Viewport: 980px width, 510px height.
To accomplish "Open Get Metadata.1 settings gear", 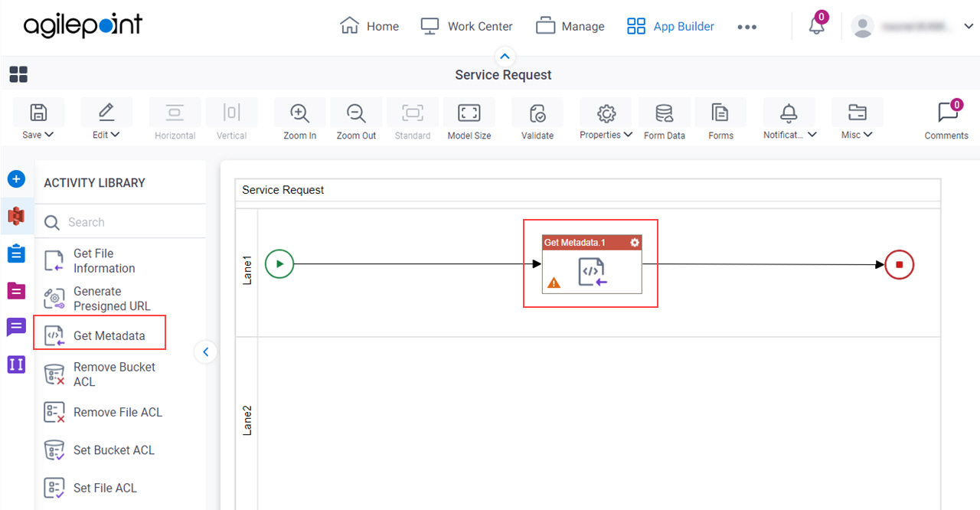I will (635, 243).
